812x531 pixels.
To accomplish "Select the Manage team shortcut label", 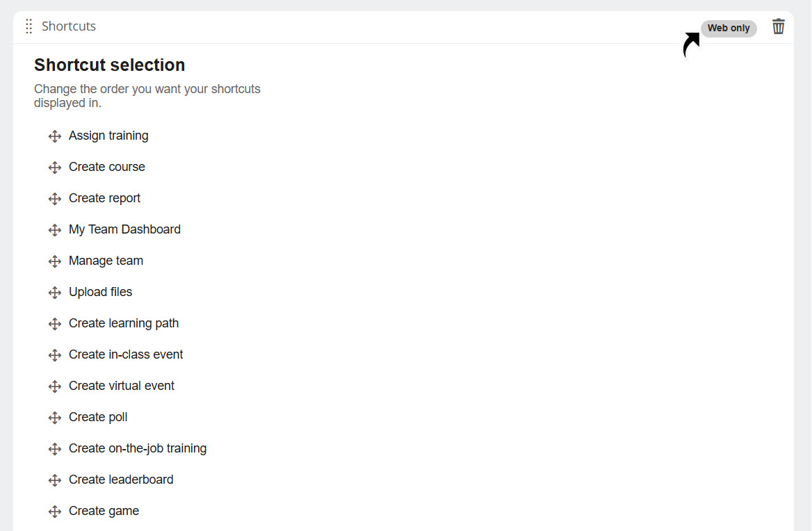I will 106,261.
